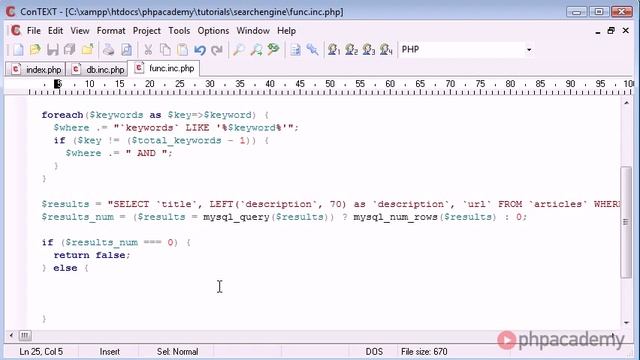
Task: Click the "Insert" mode status entry
Action: [x=110, y=351]
